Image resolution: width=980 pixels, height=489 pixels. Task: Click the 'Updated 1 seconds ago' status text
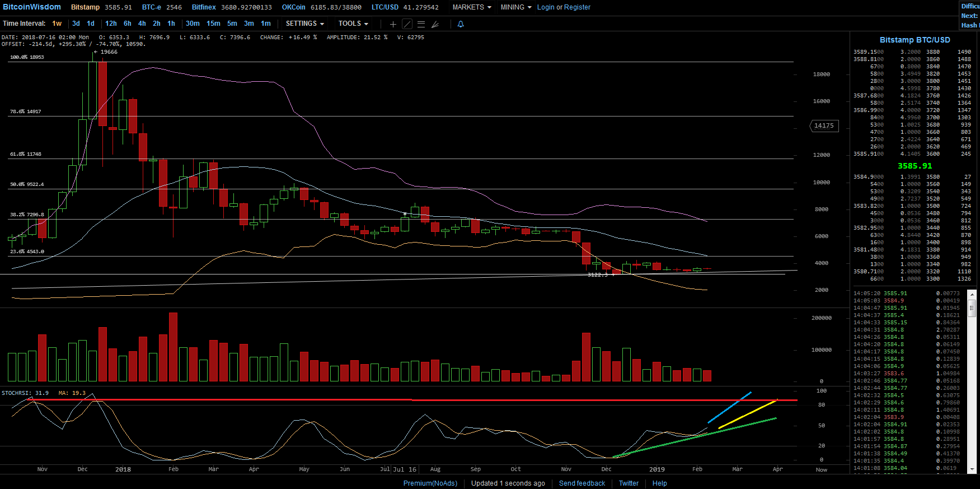pos(508,483)
